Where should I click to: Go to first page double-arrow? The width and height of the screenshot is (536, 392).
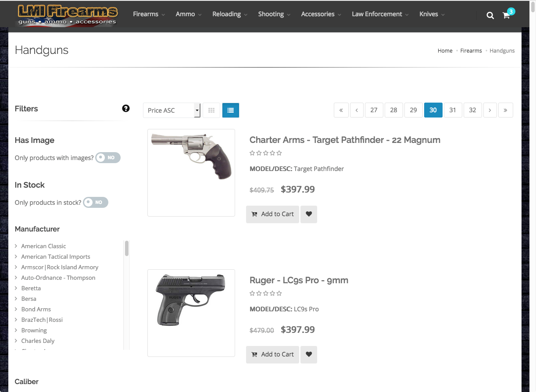[341, 110]
